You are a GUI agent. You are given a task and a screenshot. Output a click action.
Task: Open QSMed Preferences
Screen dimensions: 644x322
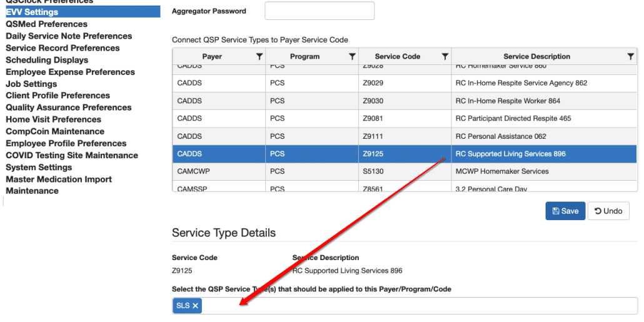click(46, 24)
